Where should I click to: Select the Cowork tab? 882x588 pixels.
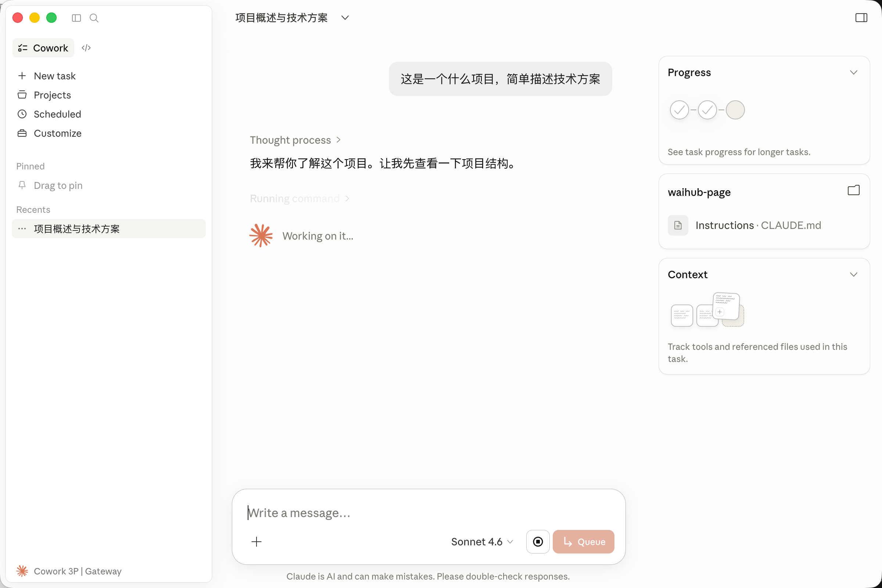click(43, 48)
